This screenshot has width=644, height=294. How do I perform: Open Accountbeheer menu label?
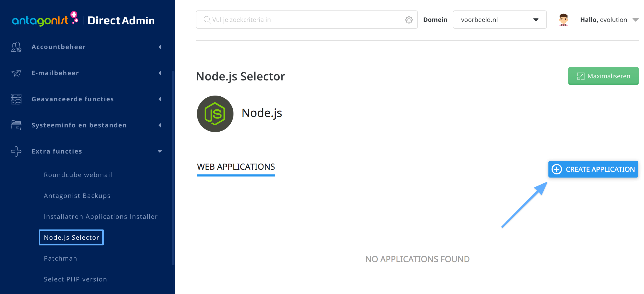[59, 47]
